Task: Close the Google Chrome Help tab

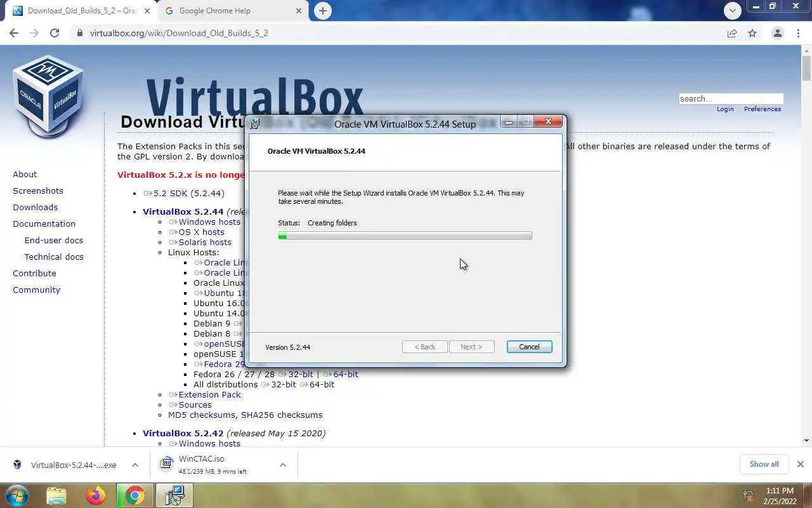Action: click(299, 11)
